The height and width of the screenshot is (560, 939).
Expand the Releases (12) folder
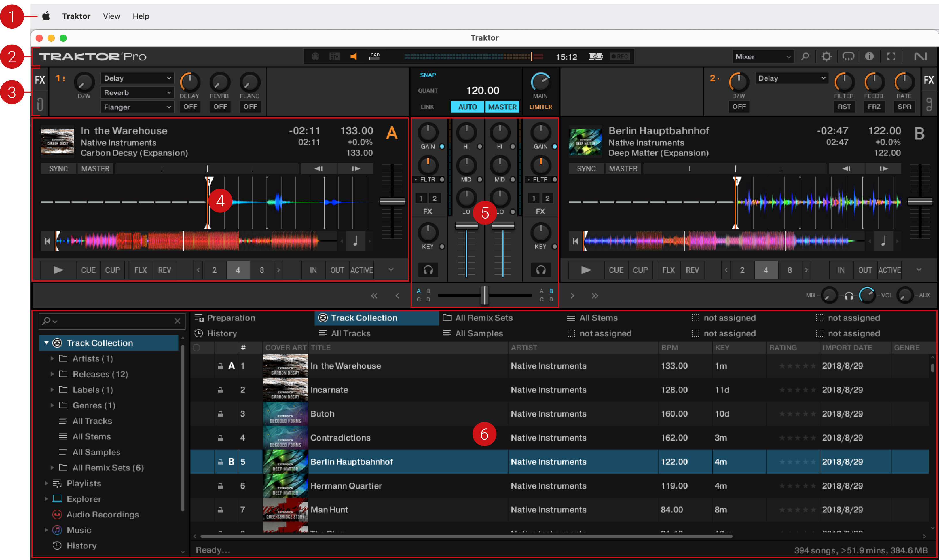52,374
